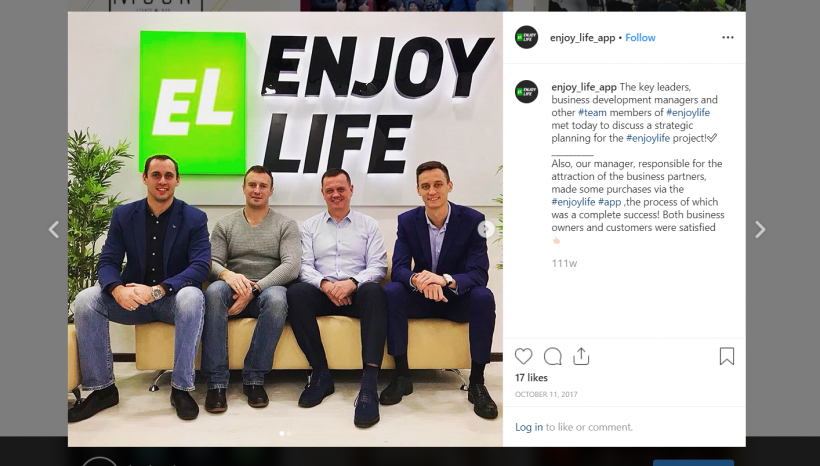Viewport: 820px width, 466px height.
Task: Follow the enjoy_life_app account
Action: pyautogui.click(x=640, y=38)
